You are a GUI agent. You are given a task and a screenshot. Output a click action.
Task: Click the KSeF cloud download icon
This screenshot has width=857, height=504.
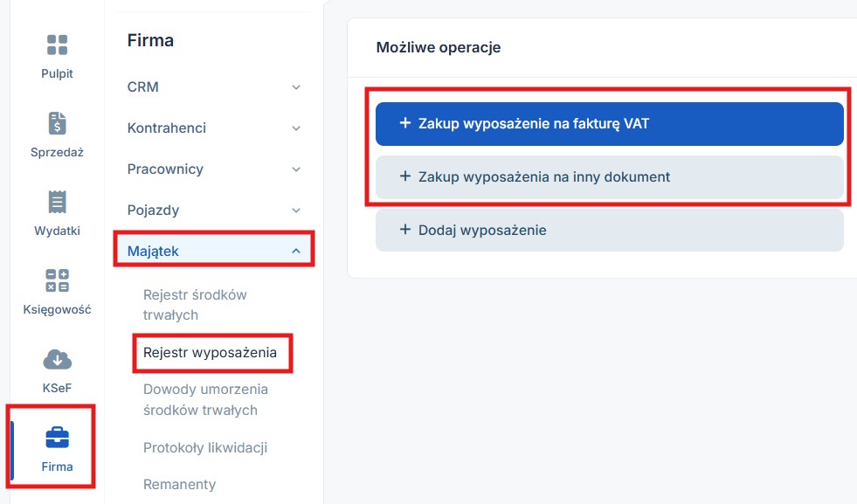57,359
